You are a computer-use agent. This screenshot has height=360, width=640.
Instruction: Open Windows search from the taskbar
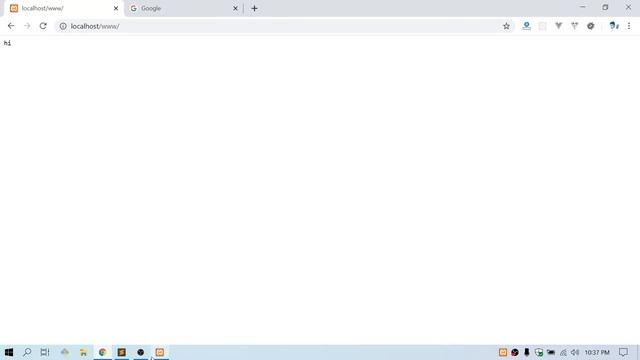point(27,352)
